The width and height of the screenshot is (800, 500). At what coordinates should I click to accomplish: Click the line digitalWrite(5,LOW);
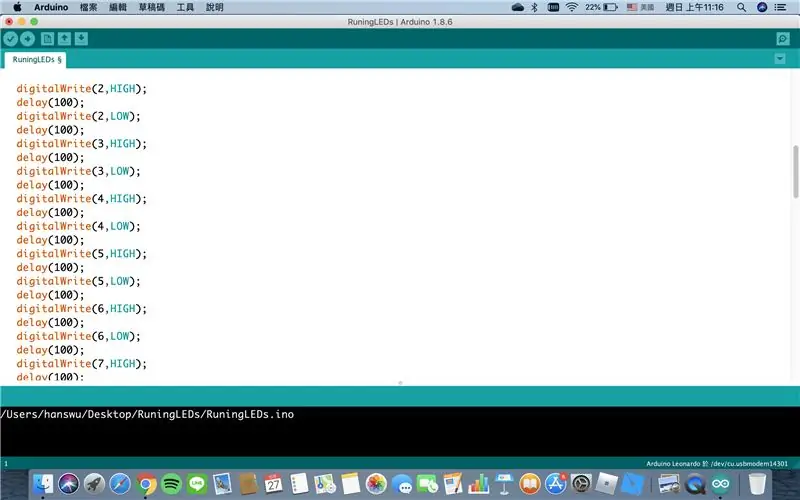pos(78,282)
